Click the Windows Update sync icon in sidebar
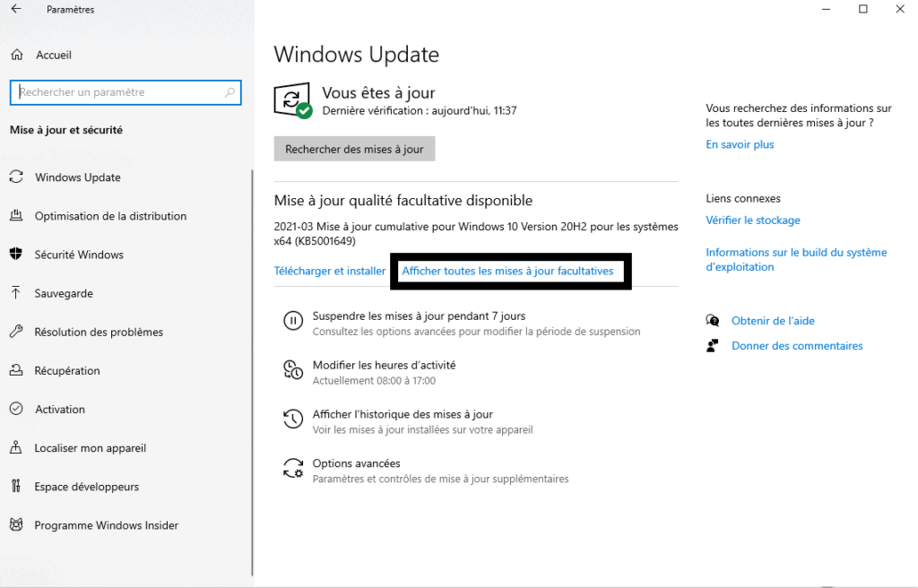This screenshot has height=588, width=918. pyautogui.click(x=16, y=177)
